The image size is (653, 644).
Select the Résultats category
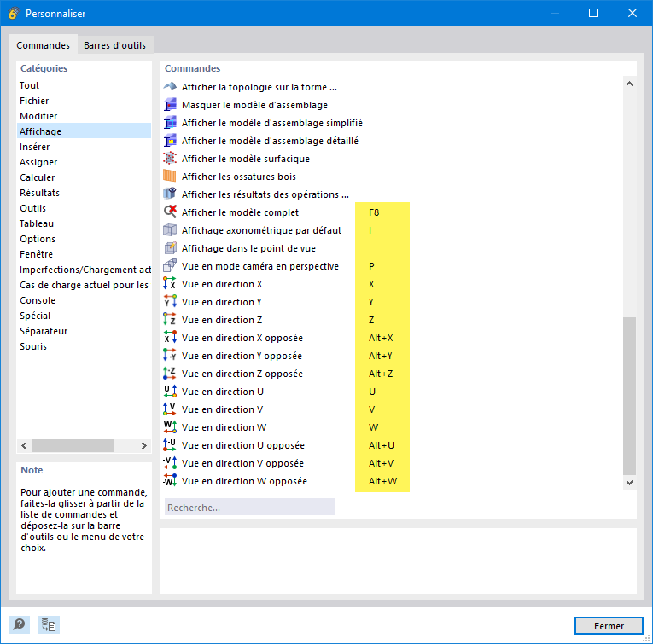(84, 193)
